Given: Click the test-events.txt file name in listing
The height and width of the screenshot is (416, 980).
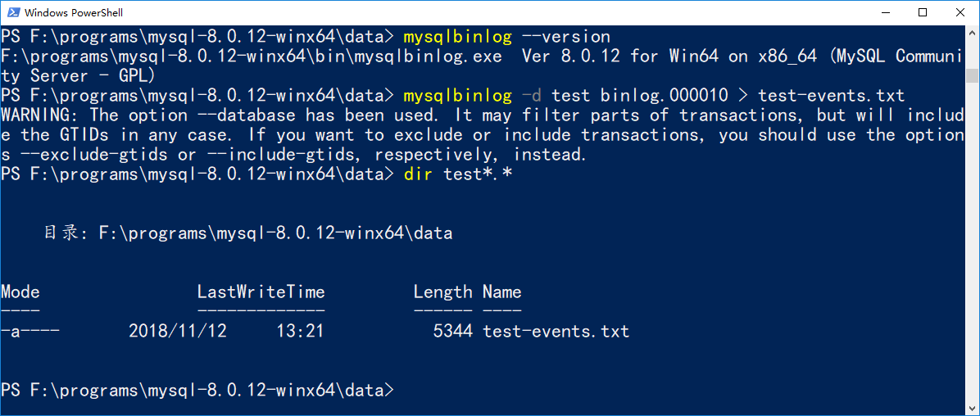Looking at the screenshot, I should pyautogui.click(x=556, y=332).
